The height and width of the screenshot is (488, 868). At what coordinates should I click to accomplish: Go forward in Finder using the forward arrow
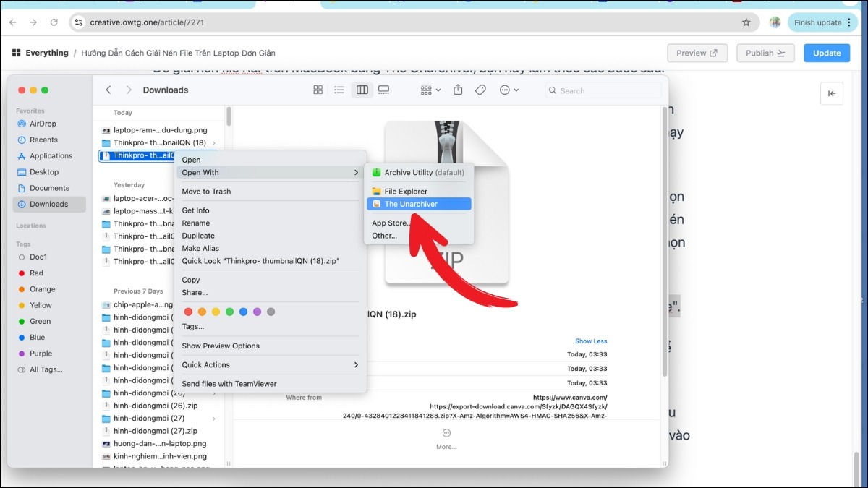[x=129, y=90]
